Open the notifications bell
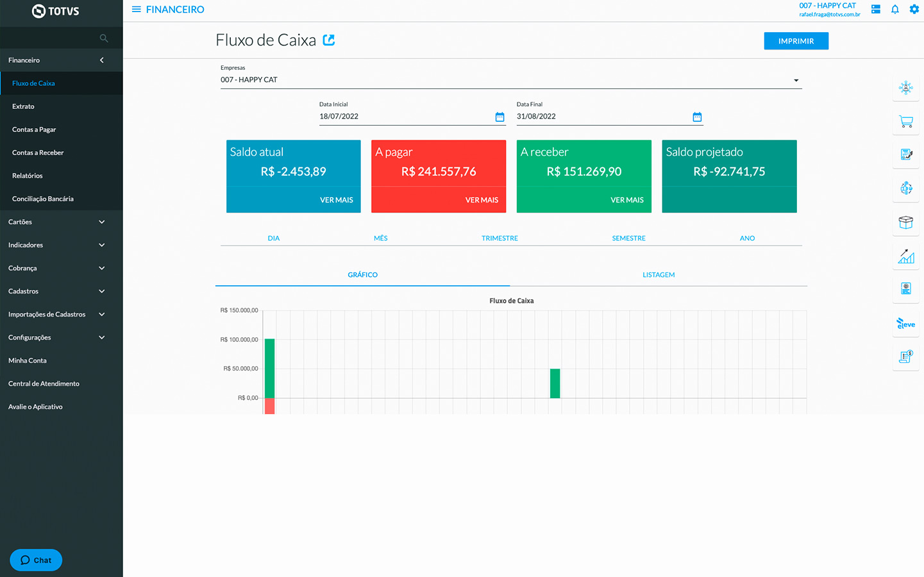 pos(895,10)
